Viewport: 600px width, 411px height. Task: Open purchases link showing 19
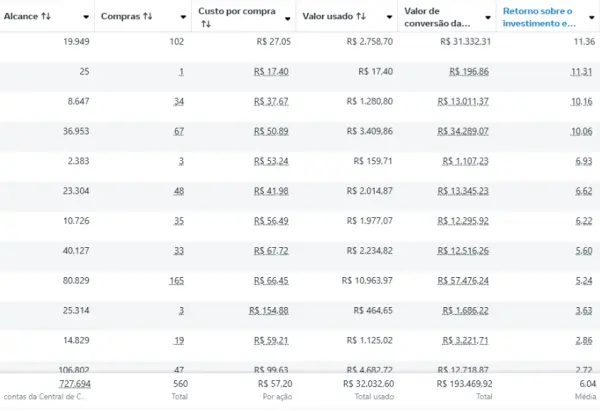(179, 340)
